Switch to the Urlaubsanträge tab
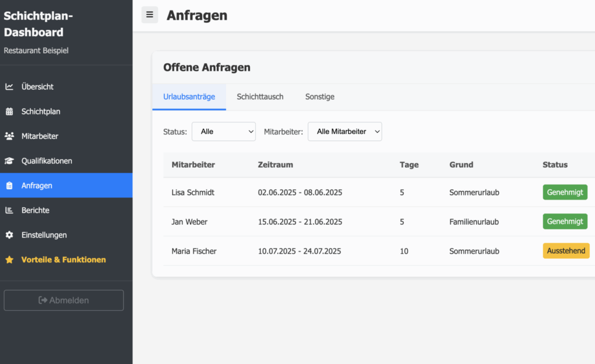The image size is (595, 364). click(x=189, y=97)
